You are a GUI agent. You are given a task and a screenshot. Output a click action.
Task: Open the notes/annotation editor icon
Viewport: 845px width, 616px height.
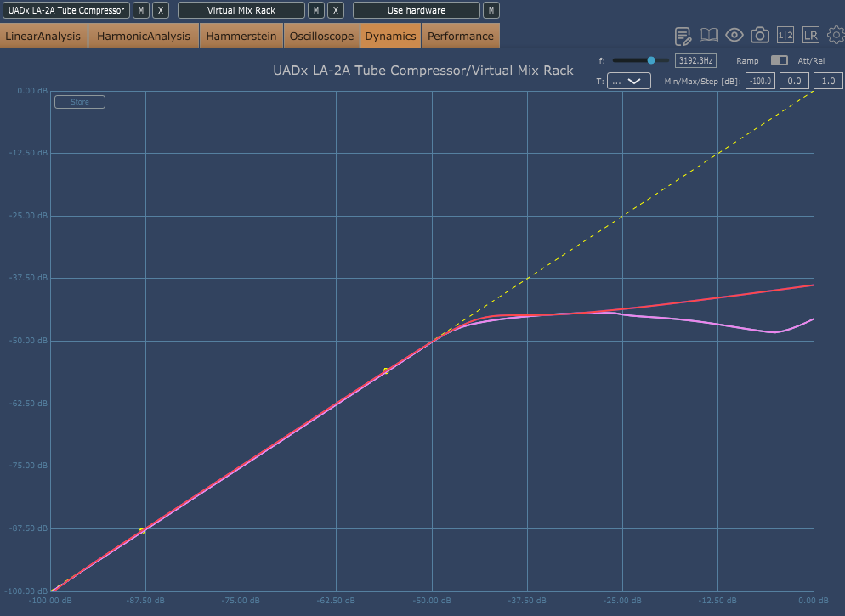(x=683, y=36)
